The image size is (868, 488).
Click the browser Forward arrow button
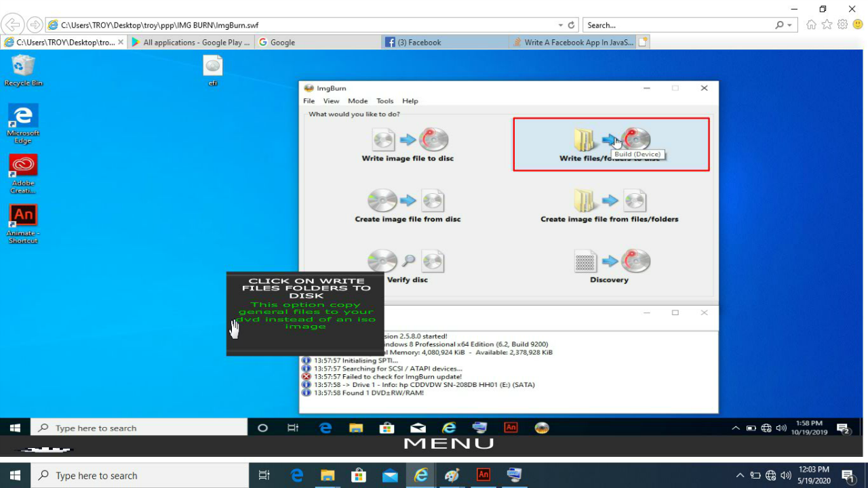point(35,25)
